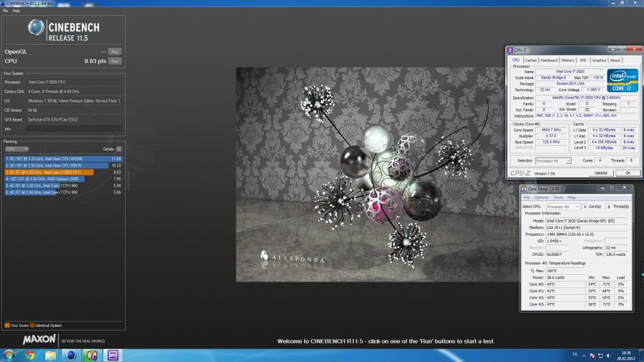
Task: Click the Identical System legend swatch
Action: (x=33, y=325)
